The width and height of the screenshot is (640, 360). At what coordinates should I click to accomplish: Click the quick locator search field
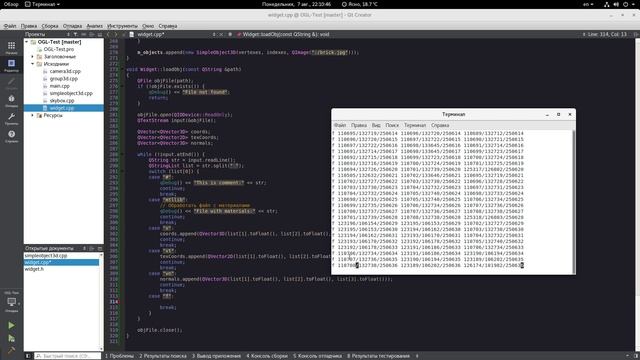click(x=68, y=356)
